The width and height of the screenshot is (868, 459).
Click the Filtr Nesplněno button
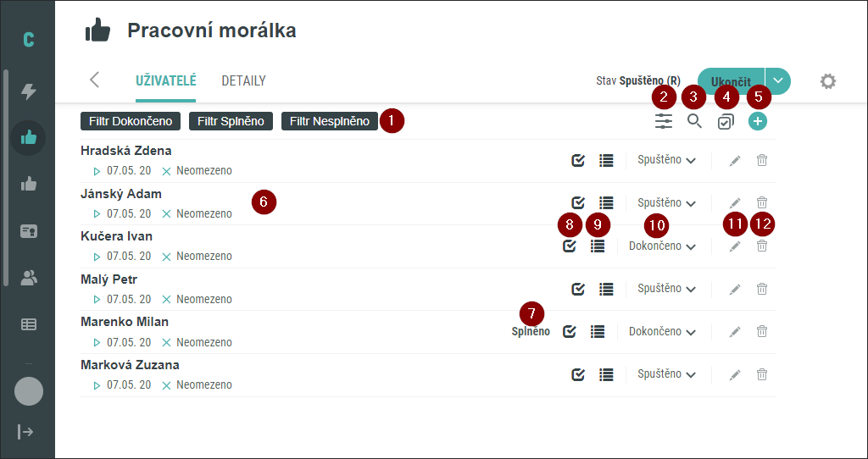(x=330, y=121)
